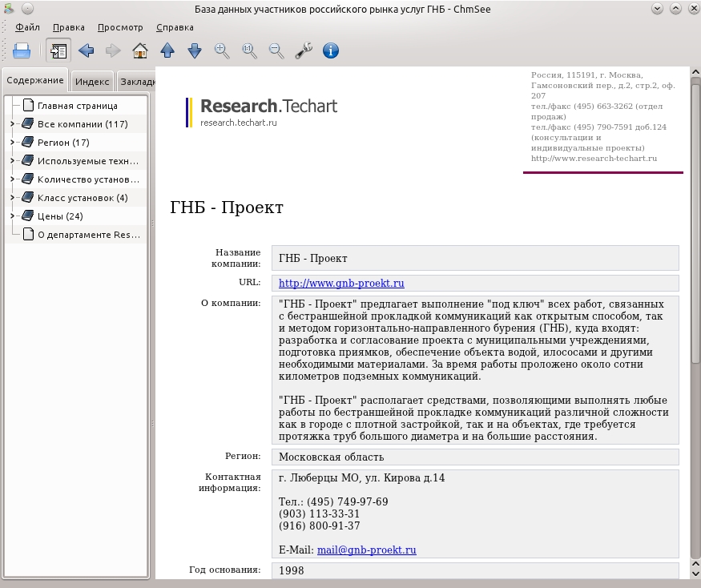The image size is (701, 588).
Task: Reset zoom with the 1:1 magnifier icon
Action: tap(249, 50)
